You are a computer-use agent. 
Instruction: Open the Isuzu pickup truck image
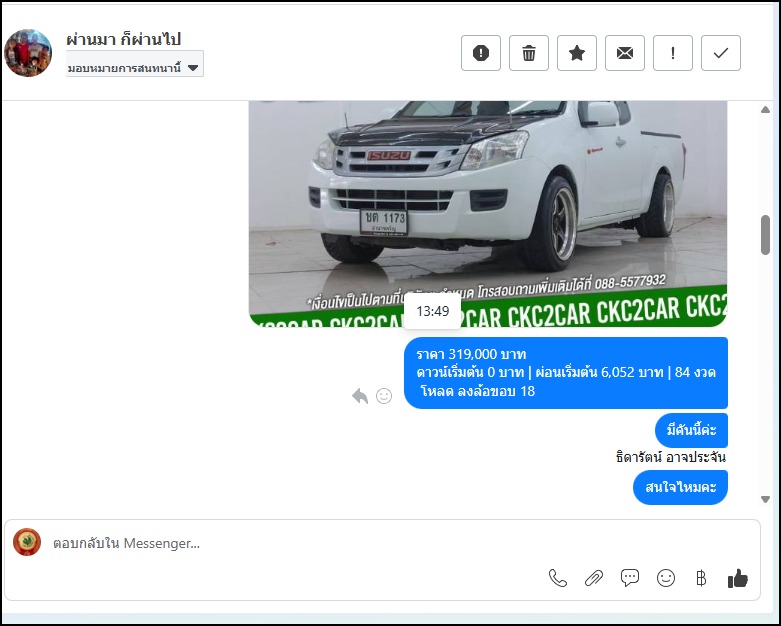(488, 214)
